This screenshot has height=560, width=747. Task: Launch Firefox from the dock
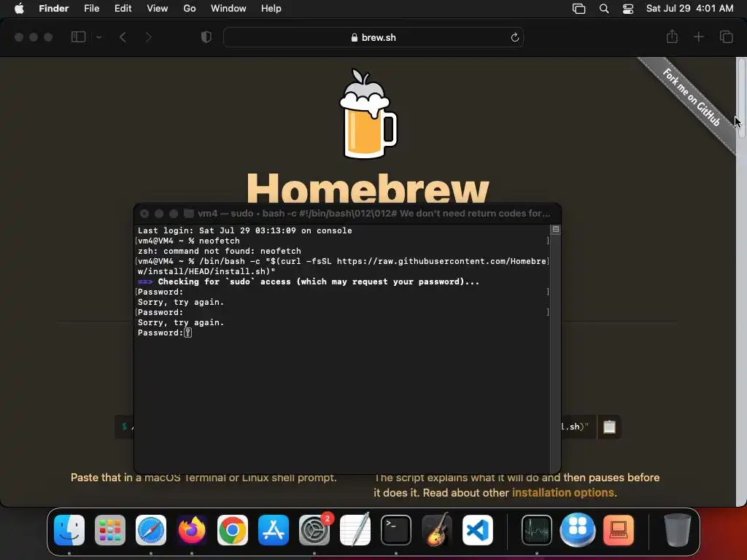pos(192,529)
